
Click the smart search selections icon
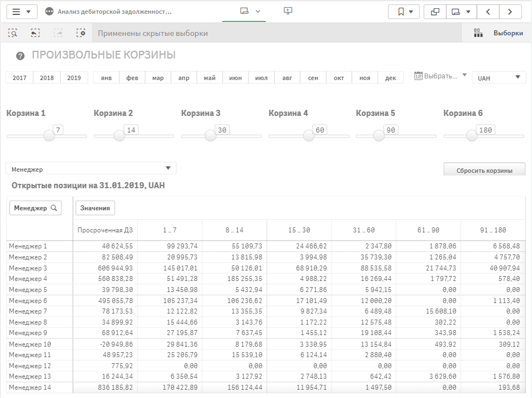click(13, 33)
